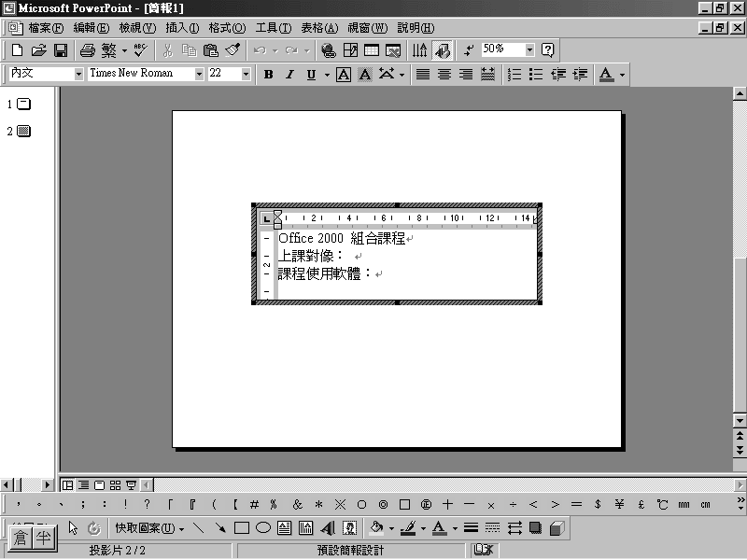Screen dimensions: 747x560
Task: Toggle Italic formatting
Action: (x=289, y=75)
